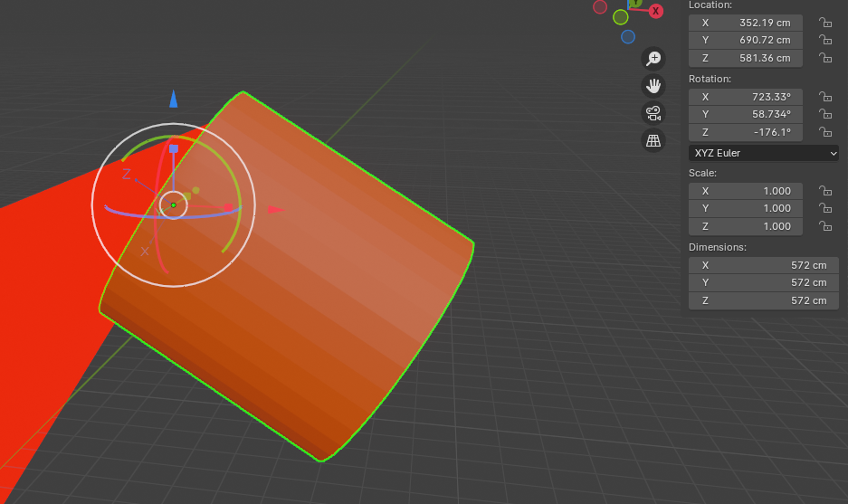Image resolution: width=848 pixels, height=504 pixels.
Task: Switch perspective/orthographic with the grid icon
Action: coord(653,140)
